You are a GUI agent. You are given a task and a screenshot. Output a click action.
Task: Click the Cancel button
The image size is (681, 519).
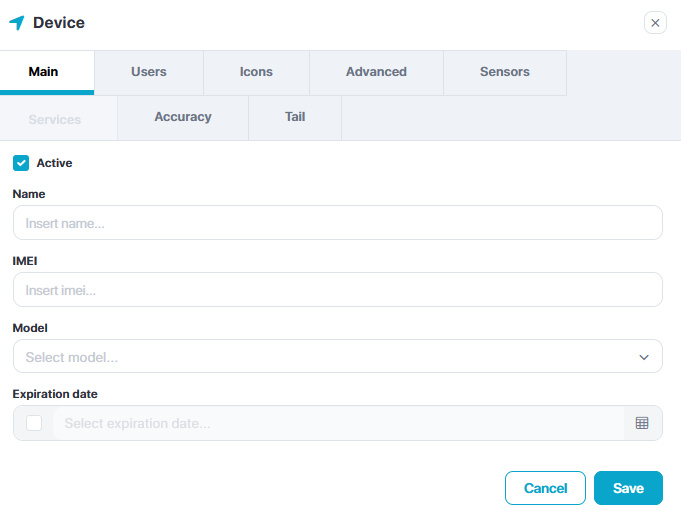tap(545, 488)
